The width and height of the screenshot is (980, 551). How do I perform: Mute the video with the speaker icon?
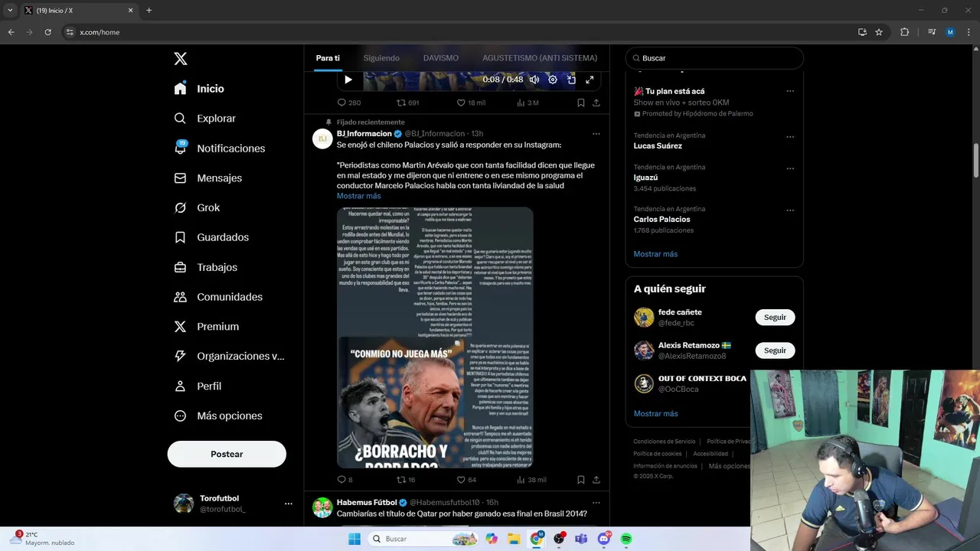tap(534, 80)
